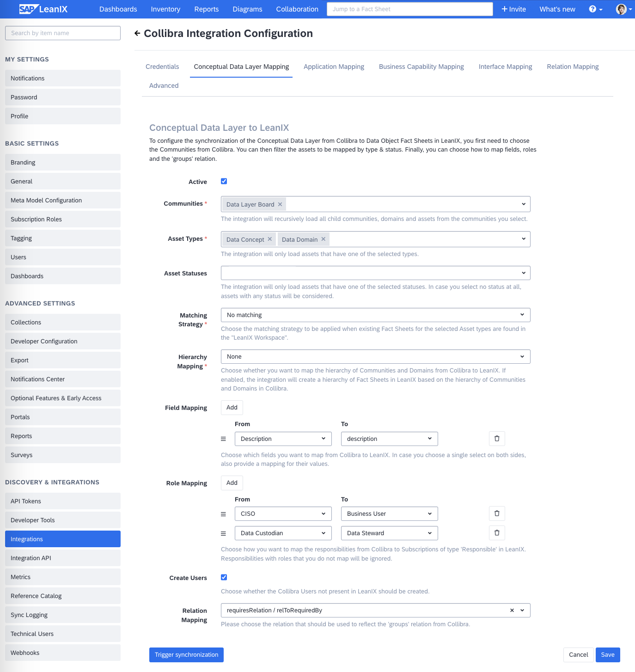Switch to the Business Capability Mapping tab
The image size is (635, 672).
[421, 67]
